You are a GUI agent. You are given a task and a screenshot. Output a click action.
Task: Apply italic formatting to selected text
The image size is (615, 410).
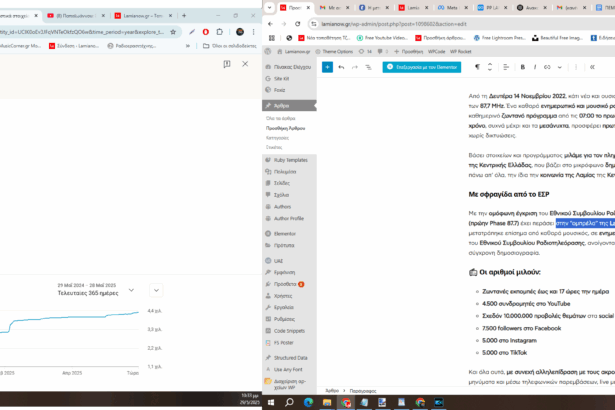(537, 67)
